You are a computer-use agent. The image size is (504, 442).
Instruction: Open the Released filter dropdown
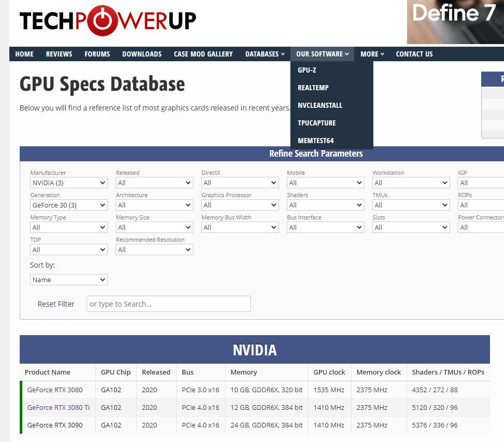[x=155, y=183]
